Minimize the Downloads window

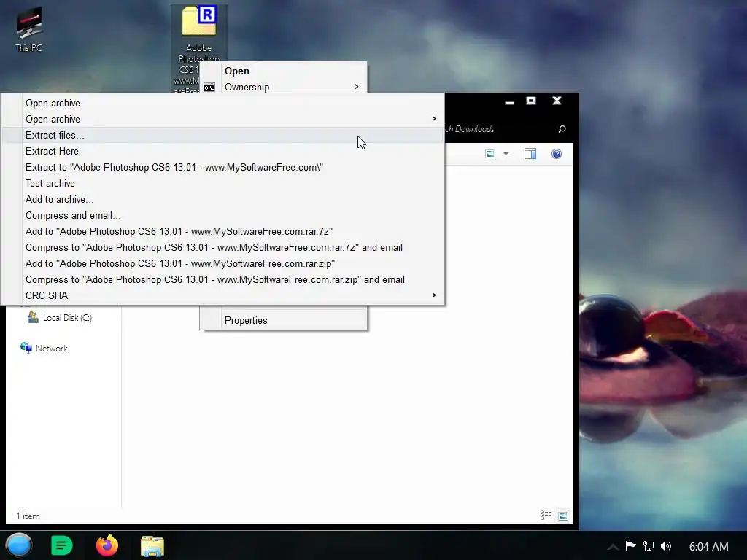509,101
